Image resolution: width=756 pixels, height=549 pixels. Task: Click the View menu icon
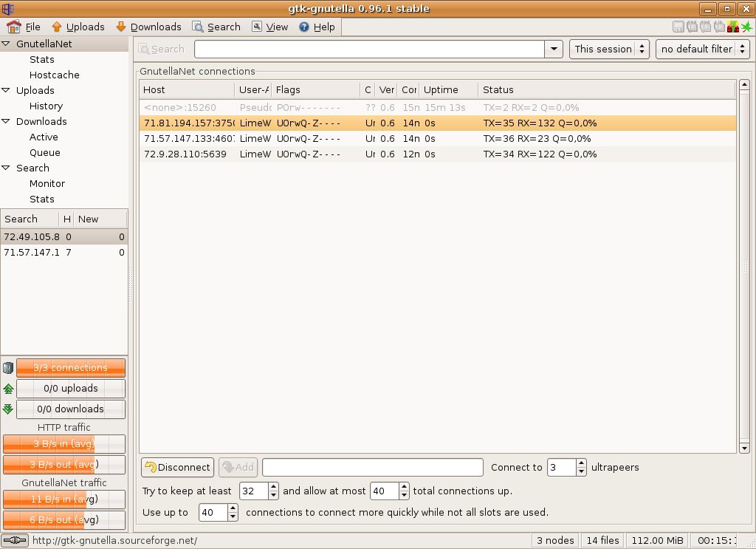pyautogui.click(x=257, y=27)
